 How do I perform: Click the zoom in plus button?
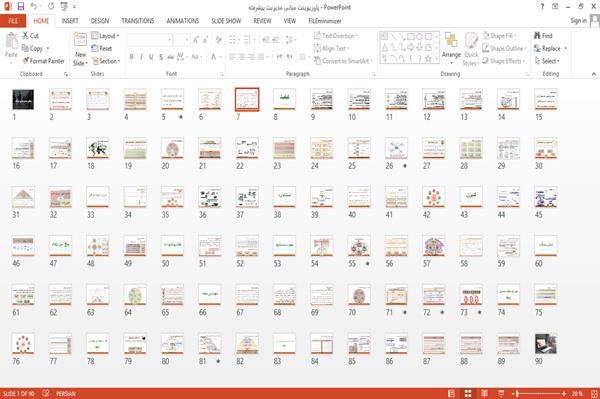coord(564,393)
